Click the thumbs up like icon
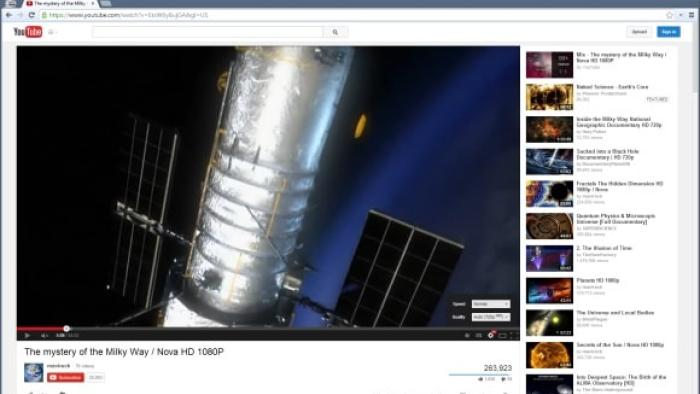The image size is (700, 394). click(481, 379)
